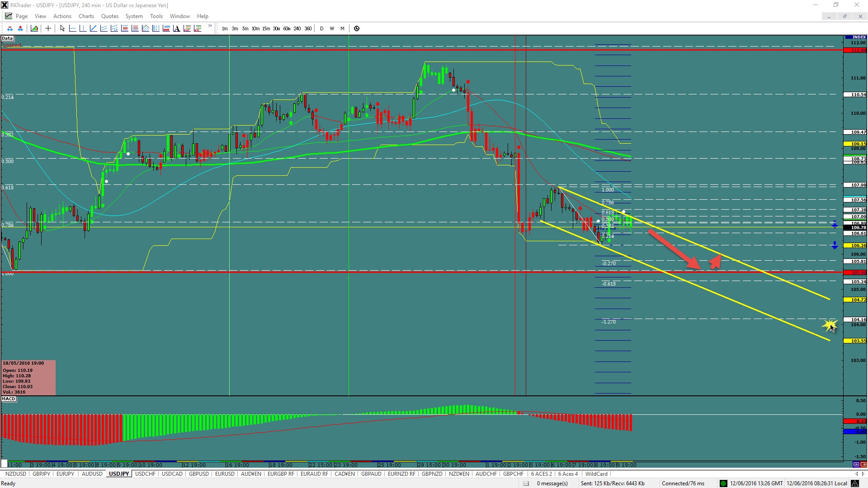This screenshot has height=488, width=868.
Task: Select the vertical line drawing tool
Action: point(83,28)
